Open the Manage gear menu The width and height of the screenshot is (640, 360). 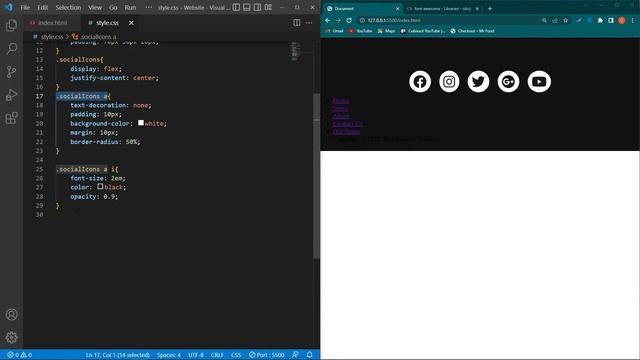pyautogui.click(x=11, y=337)
